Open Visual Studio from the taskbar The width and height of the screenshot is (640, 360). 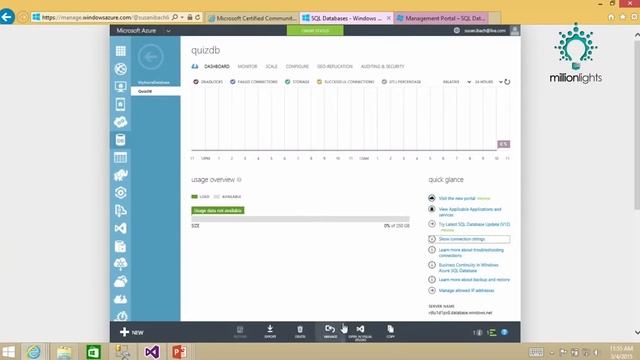(152, 352)
